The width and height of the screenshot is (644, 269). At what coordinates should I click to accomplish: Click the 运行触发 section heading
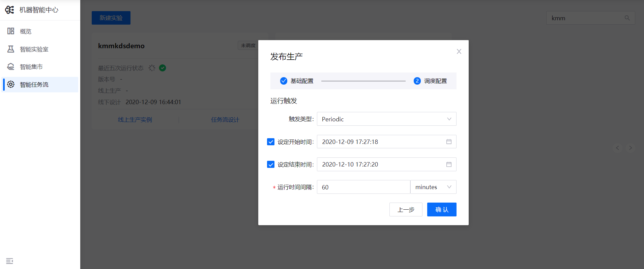[284, 101]
